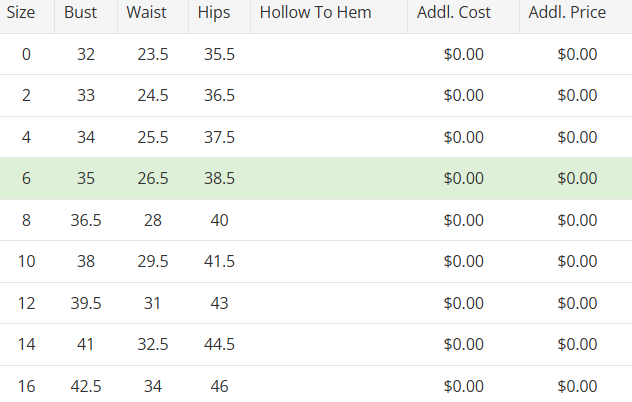The width and height of the screenshot is (632, 402).
Task: Click the Hollow To Hem header
Action: pyautogui.click(x=315, y=13)
